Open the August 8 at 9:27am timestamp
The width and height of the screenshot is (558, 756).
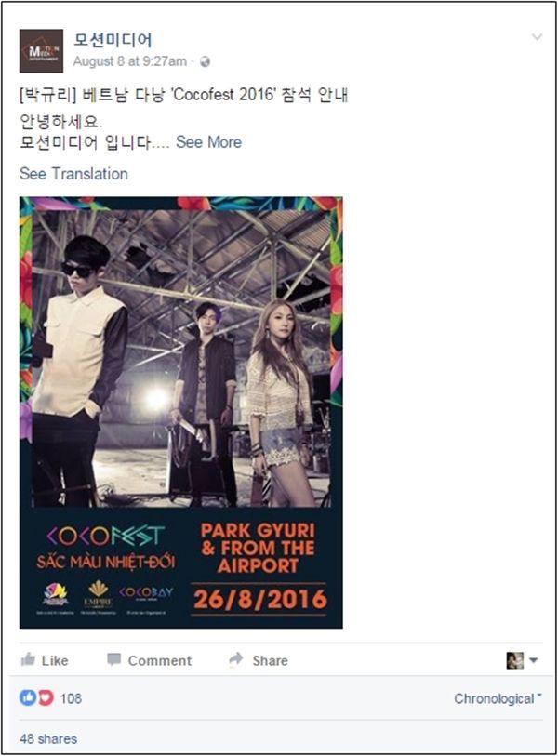click(129, 61)
